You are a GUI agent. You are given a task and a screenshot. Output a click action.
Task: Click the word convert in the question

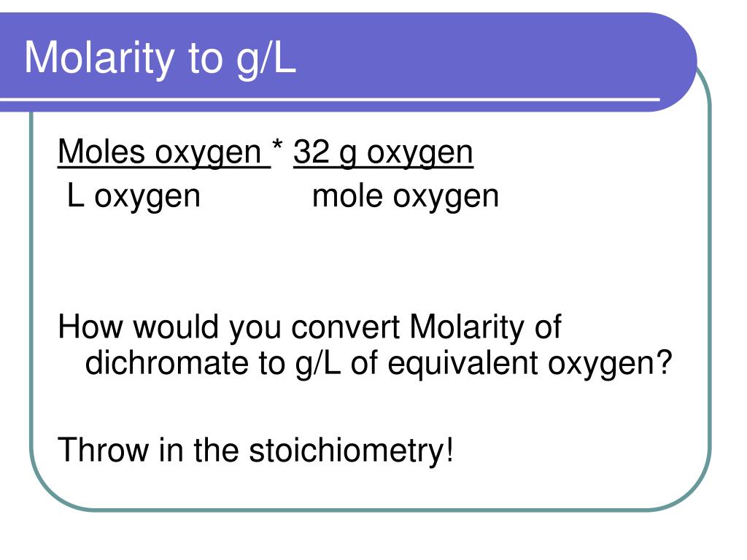[345, 327]
